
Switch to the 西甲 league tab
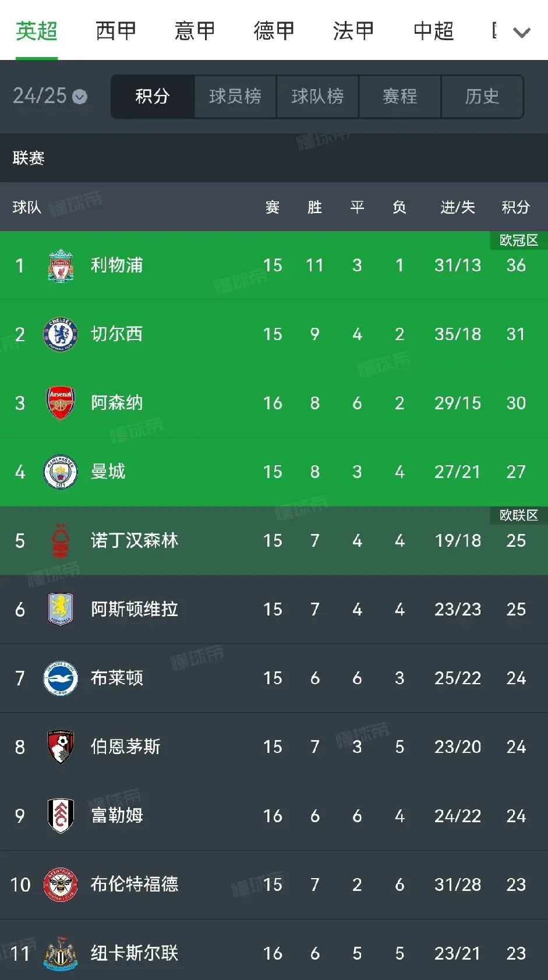click(x=116, y=31)
